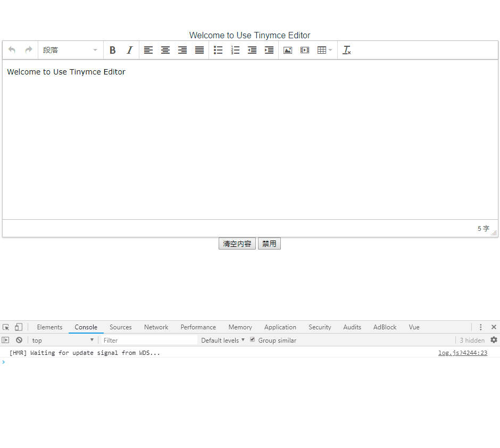Viewport: 500px width, 448px height.
Task: Toggle italic formatting
Action: 129,50
